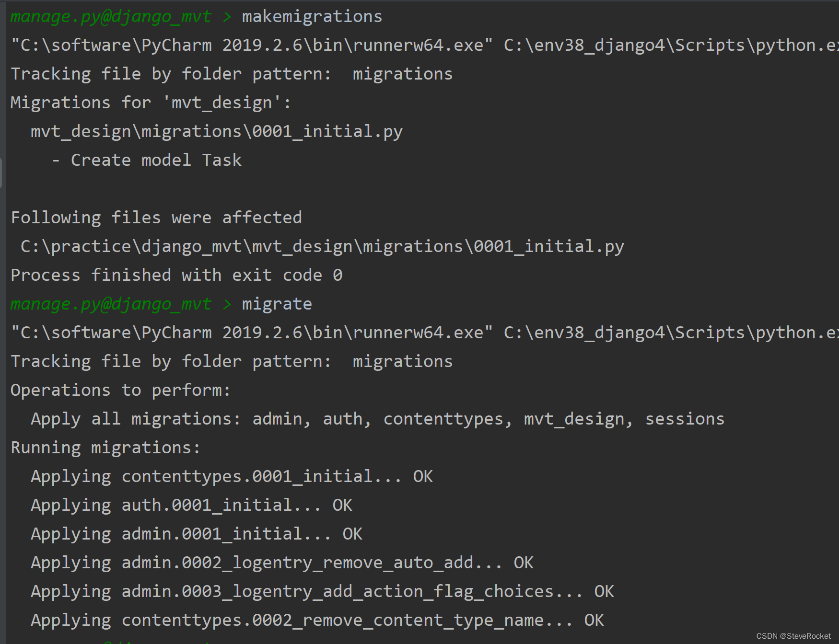This screenshot has width=839, height=644.
Task: Select the makemigrations command text
Action: [312, 16]
